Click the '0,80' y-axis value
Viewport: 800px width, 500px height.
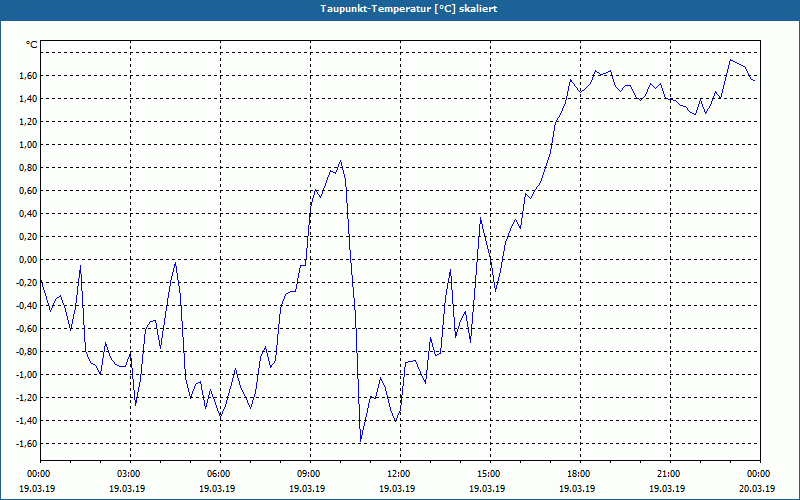(x=29, y=167)
